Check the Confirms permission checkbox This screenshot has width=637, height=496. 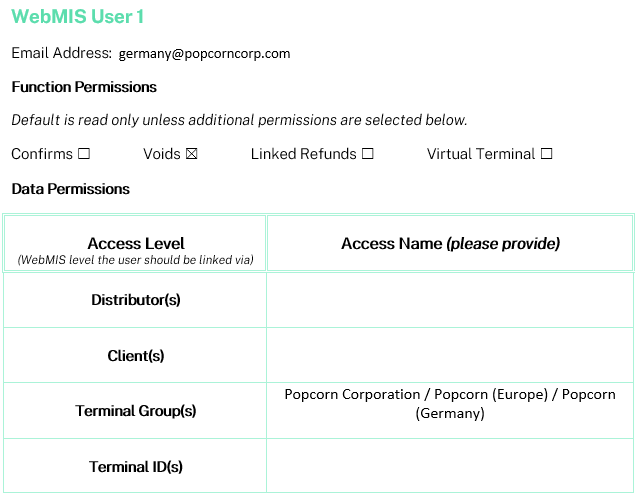tap(84, 154)
